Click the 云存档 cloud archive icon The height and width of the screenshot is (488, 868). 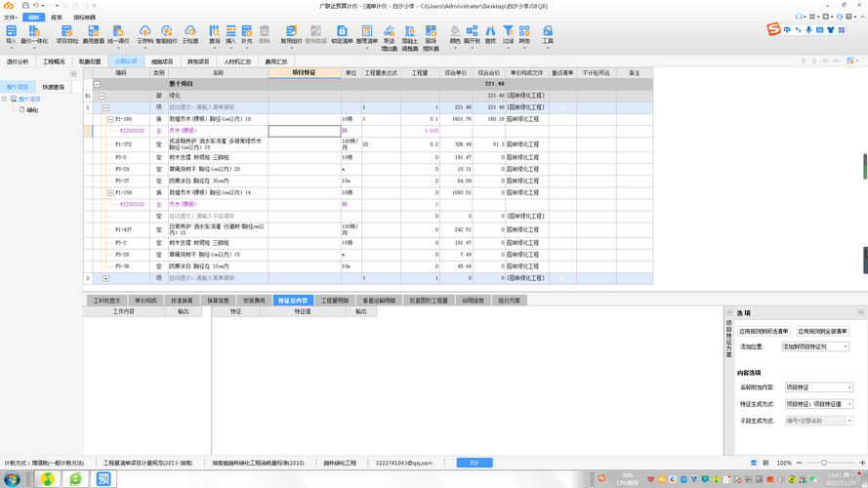[145, 34]
